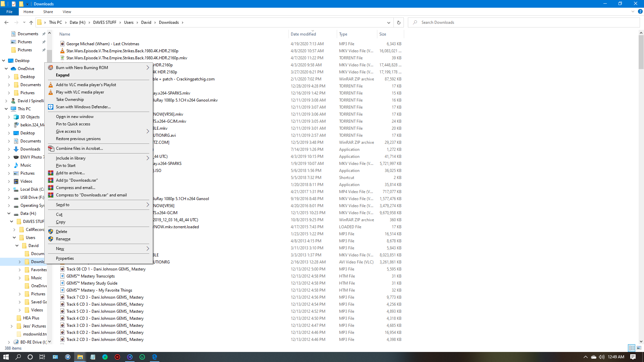This screenshot has height=362, width=644.
Task: Click the Action Center notification icon
Action: [x=633, y=357]
